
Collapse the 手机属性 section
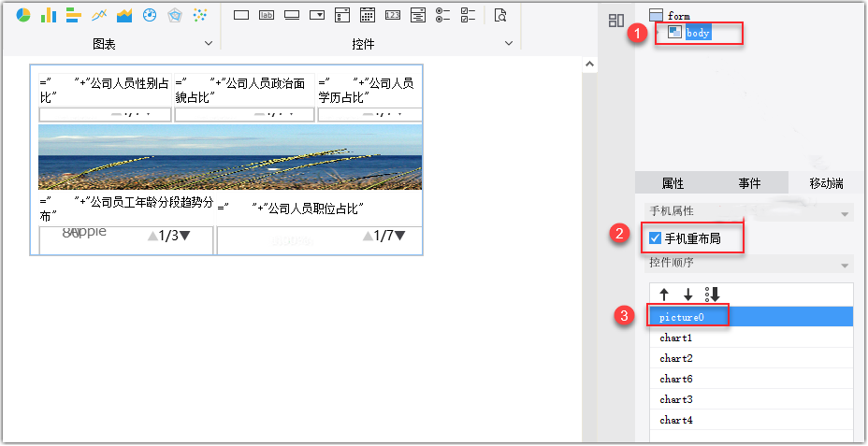846,214
